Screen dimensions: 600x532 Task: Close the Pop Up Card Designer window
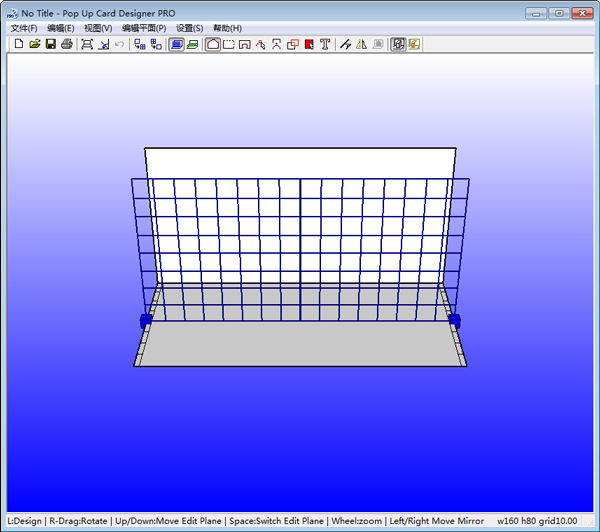pyautogui.click(x=582, y=13)
